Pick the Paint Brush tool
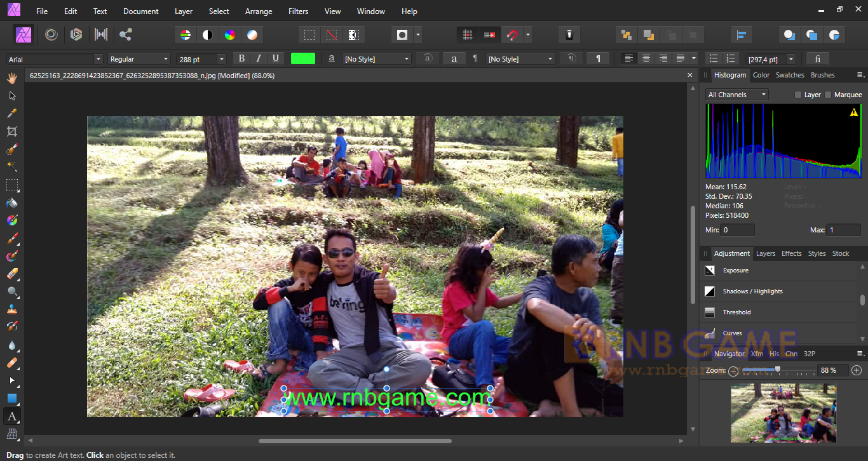This screenshot has height=461, width=868. 12,239
